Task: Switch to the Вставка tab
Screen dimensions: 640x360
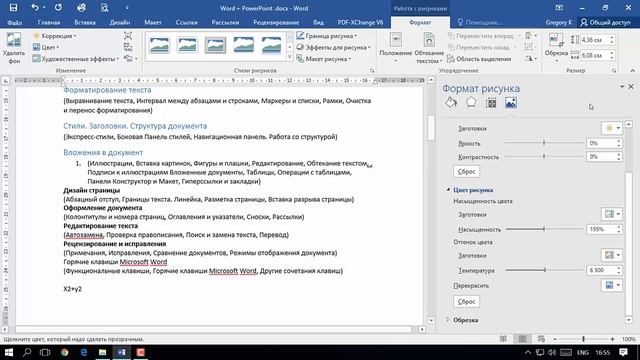Action: coord(85,22)
